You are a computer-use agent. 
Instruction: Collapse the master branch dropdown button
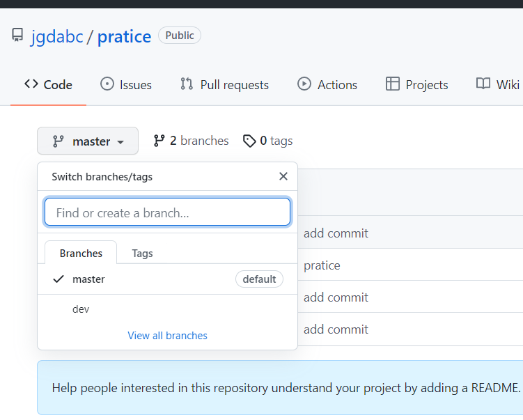click(x=88, y=141)
